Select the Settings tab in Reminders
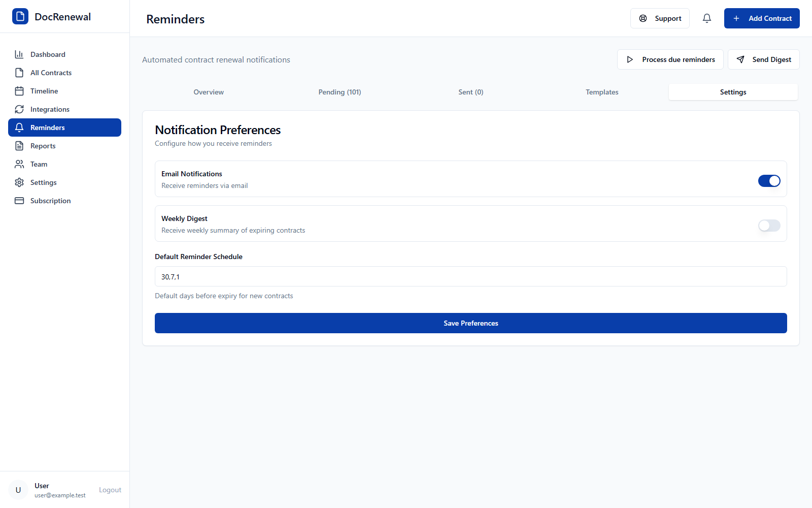This screenshot has height=508, width=812. 733,92
